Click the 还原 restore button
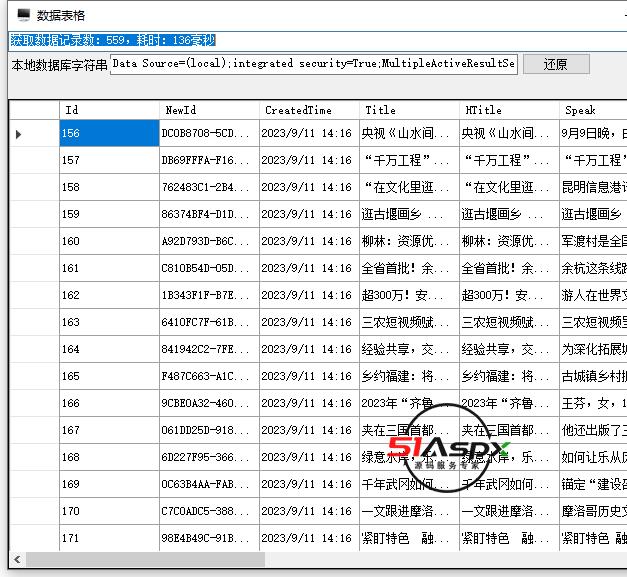627x577 pixels. [x=556, y=64]
